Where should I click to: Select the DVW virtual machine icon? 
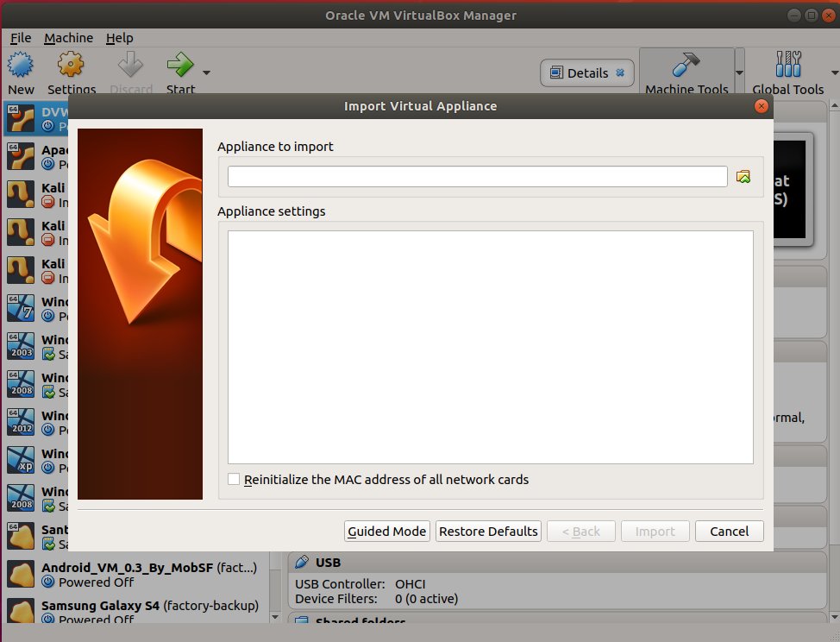[21, 118]
